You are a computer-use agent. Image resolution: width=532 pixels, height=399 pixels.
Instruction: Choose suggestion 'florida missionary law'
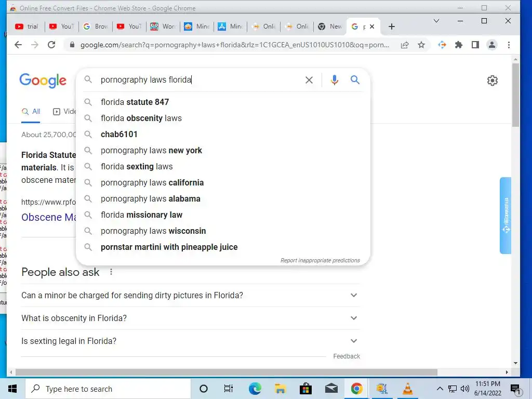point(223,215)
